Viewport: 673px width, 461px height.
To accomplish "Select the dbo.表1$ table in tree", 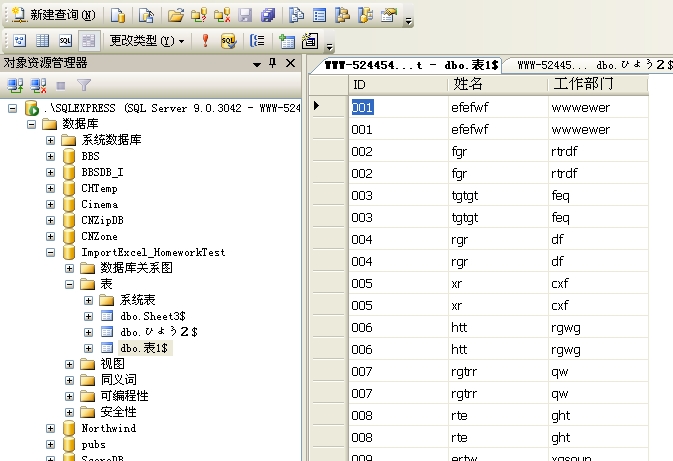I will (144, 348).
